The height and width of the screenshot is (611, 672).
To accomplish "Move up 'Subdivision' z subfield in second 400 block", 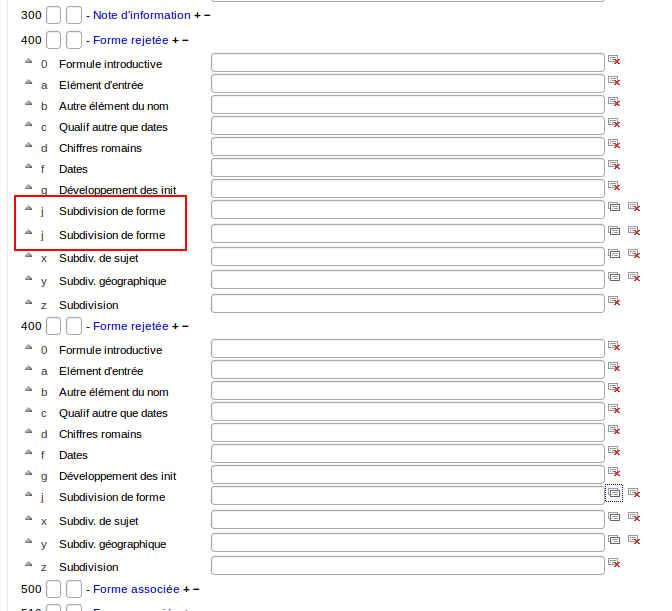I will point(29,566).
